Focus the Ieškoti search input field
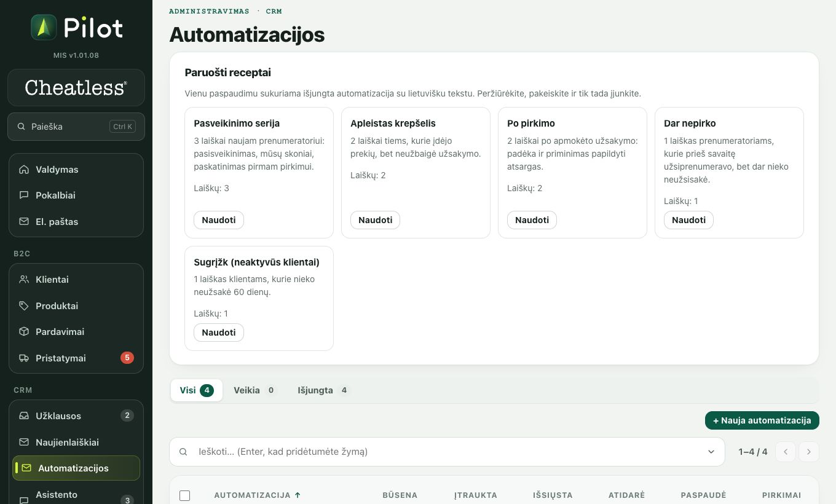The height and width of the screenshot is (504, 836). click(447, 452)
